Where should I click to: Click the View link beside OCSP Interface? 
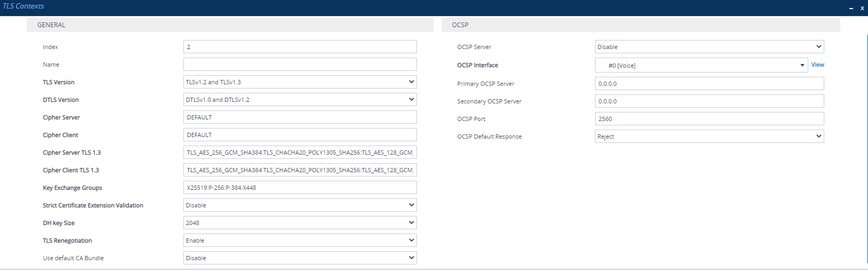[817, 65]
